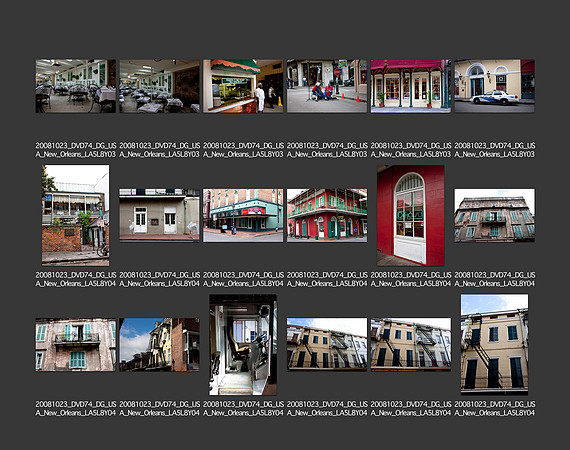
Task: Click the caption under the blue sky rooftops photo
Action: (x=160, y=409)
